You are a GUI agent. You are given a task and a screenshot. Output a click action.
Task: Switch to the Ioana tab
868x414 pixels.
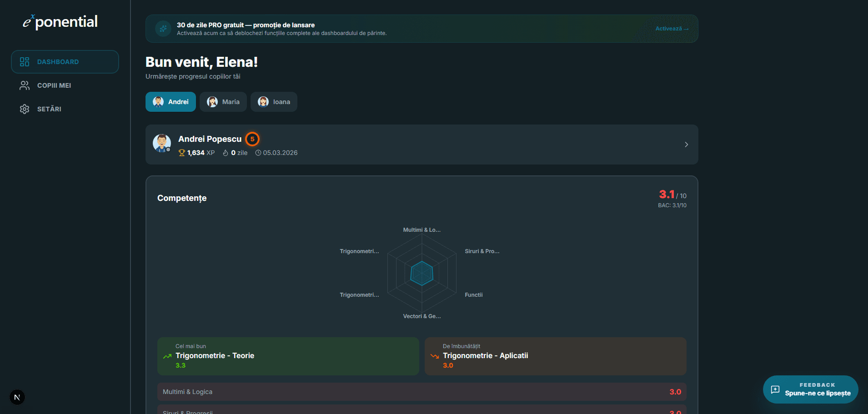[274, 102]
